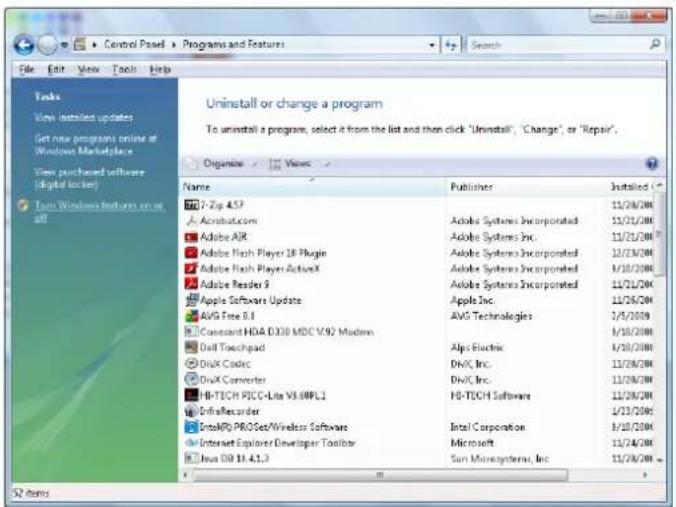
Task: Click Apple Software Update icon
Action: tap(191, 300)
